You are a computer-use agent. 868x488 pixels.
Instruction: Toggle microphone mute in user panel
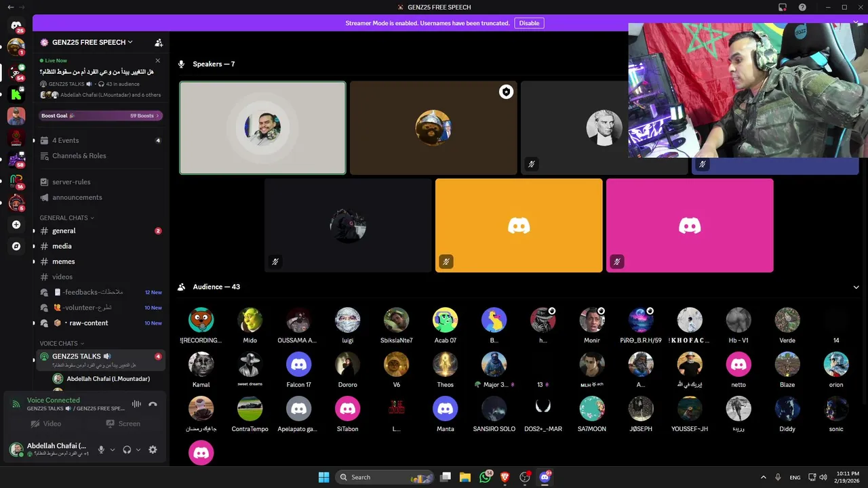(101, 449)
